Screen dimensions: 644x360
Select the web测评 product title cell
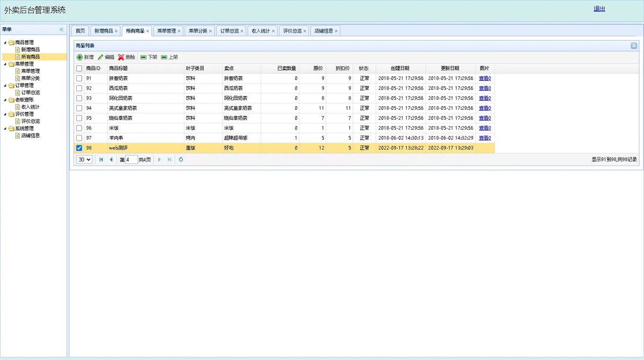(x=146, y=148)
